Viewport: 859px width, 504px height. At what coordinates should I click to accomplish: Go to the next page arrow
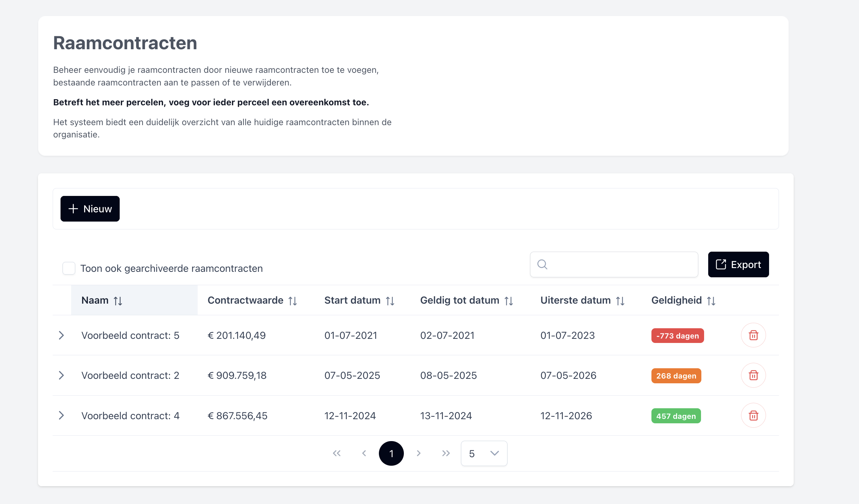click(419, 453)
